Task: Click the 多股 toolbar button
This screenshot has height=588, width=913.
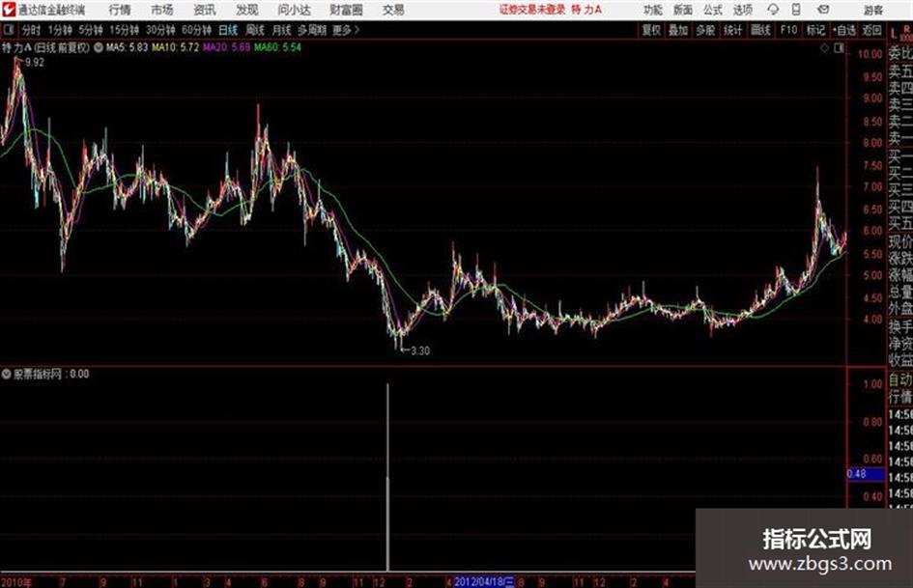Action: (x=705, y=30)
